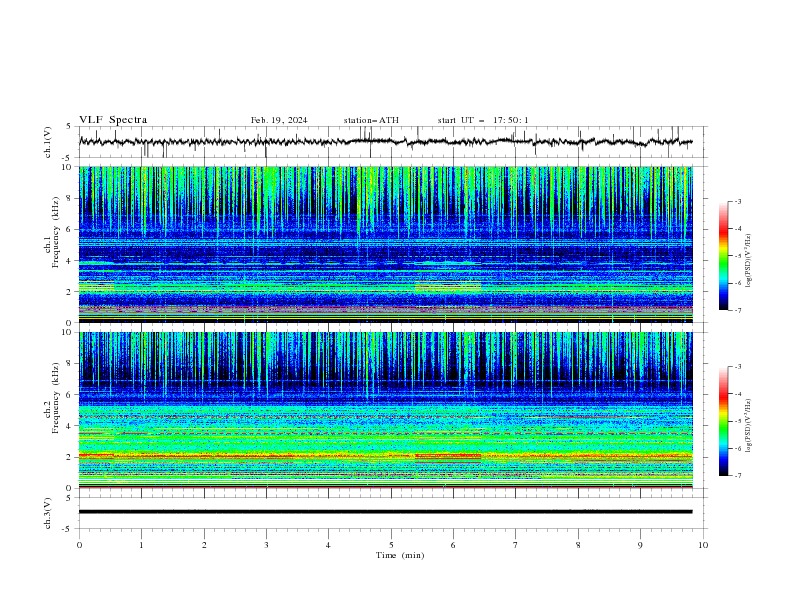Click time axis tick label "0"
This screenshot has height=612, width=792.
[x=79, y=545]
